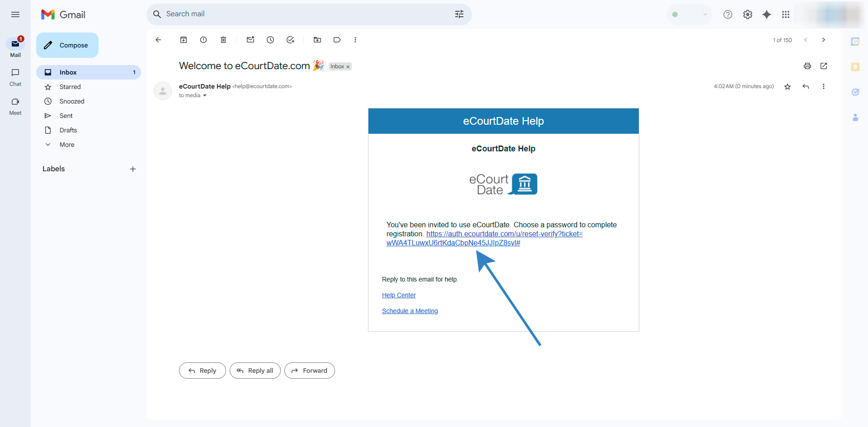Screen dimensions: 868x427
Task: Open the Move to folder icon
Action: [x=317, y=40]
